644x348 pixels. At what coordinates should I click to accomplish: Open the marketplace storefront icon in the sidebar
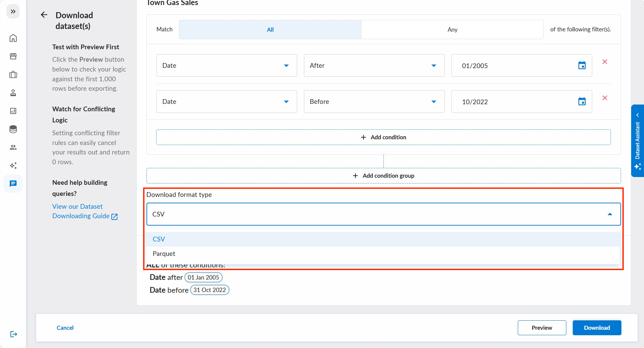[x=13, y=56]
